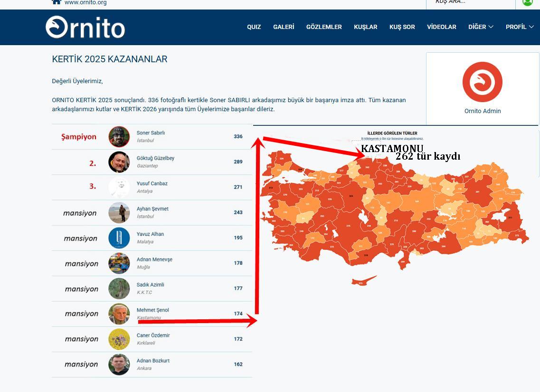Open Soner Sabırlı's profile photo

coord(119,137)
